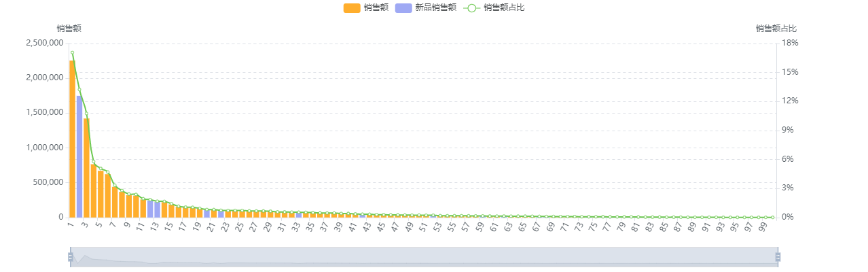This screenshot has height=272, width=868.
Task: Click the 18% right axis label
Action: pyautogui.click(x=790, y=43)
